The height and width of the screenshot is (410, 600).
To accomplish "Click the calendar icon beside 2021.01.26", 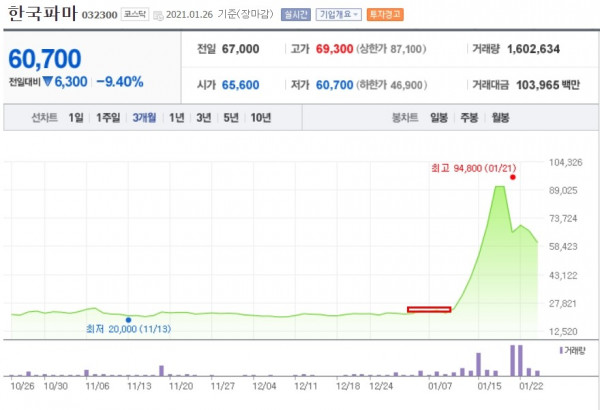I will 158,15.
